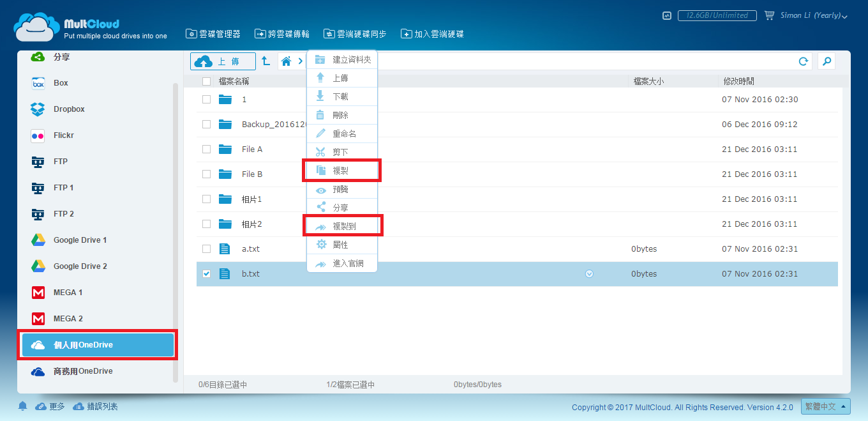Toggle the select-all checkbox in header
The height and width of the screenshot is (421, 868).
(206, 81)
